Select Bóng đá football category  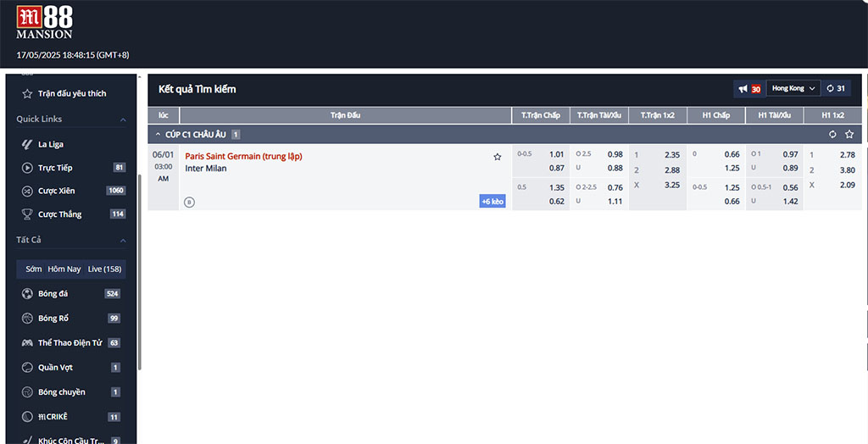click(53, 294)
